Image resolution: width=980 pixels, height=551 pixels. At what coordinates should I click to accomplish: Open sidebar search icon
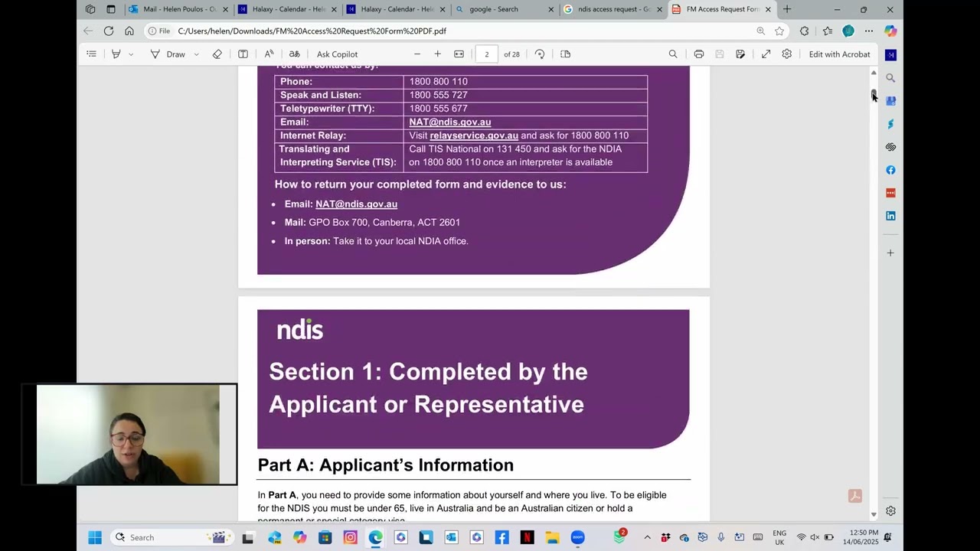890,78
